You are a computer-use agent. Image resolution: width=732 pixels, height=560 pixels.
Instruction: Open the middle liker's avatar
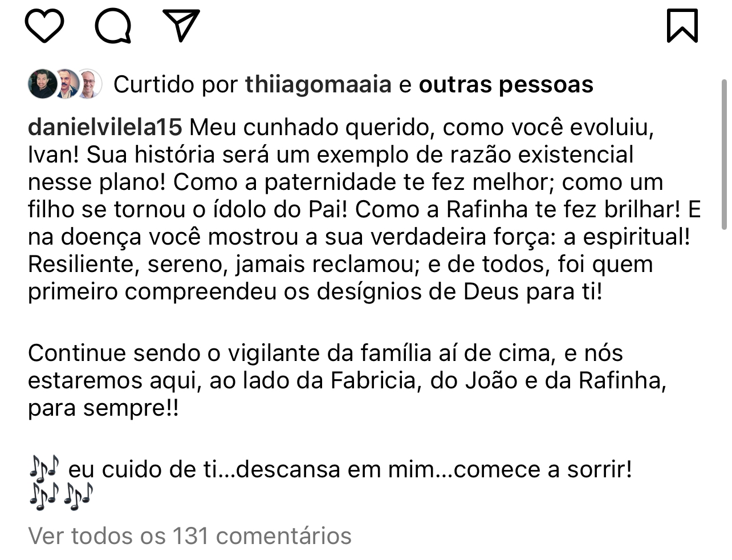[x=67, y=84]
